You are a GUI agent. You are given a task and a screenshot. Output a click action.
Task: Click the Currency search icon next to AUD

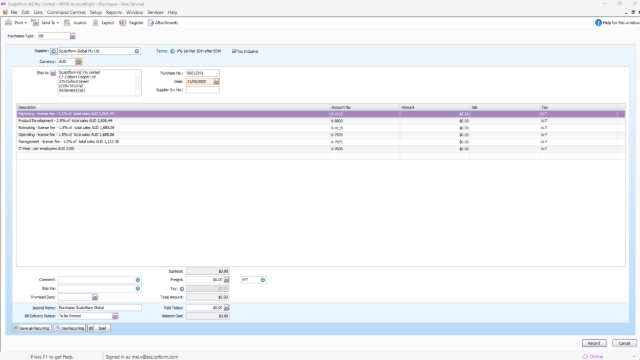pyautogui.click(x=79, y=62)
